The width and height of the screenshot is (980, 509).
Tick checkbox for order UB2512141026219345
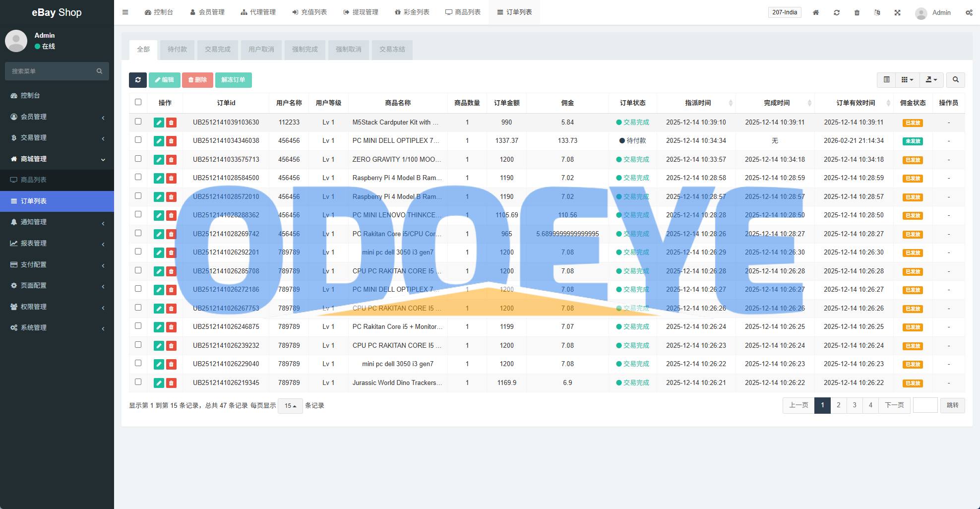[x=138, y=382]
